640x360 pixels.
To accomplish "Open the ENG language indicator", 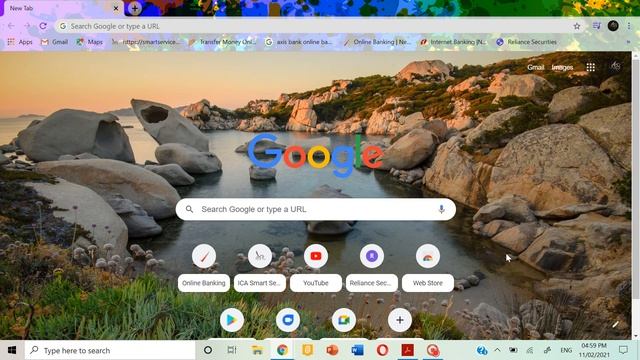I will pos(566,350).
